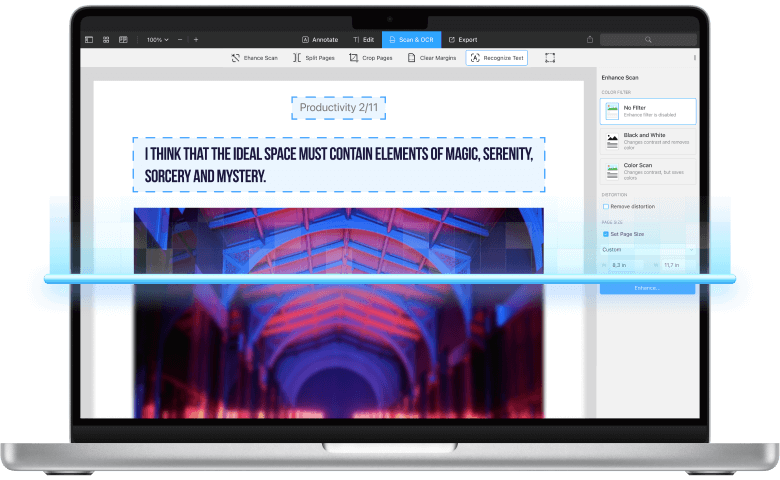
Task: Open the 100% zoom level dropdown
Action: [x=157, y=39]
